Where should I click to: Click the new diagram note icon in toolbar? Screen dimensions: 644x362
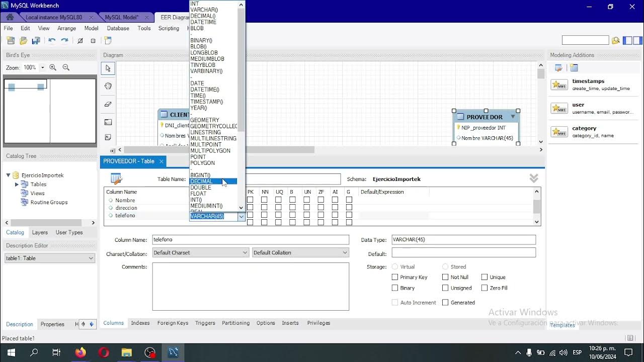(x=108, y=41)
